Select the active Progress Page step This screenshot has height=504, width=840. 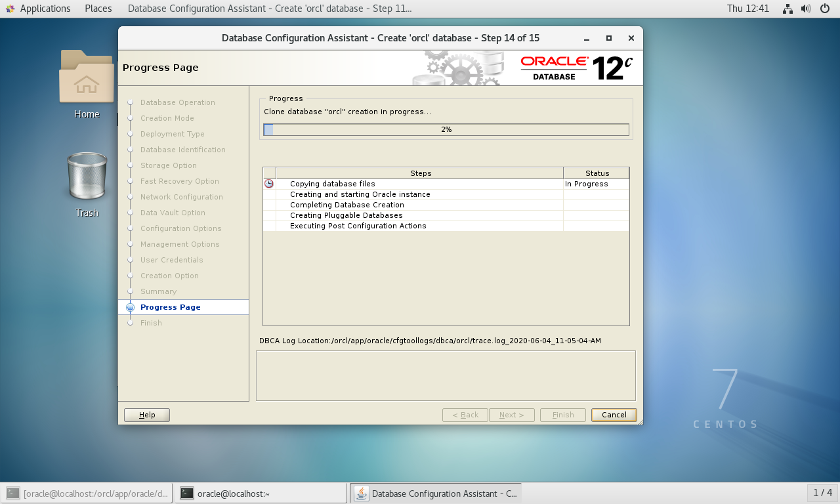184,307
